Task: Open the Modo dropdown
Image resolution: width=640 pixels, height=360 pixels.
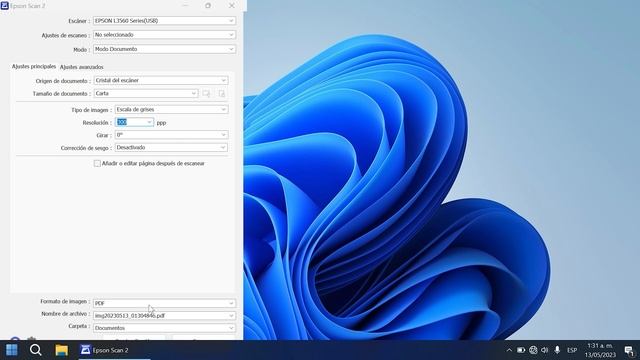Action: [x=164, y=49]
